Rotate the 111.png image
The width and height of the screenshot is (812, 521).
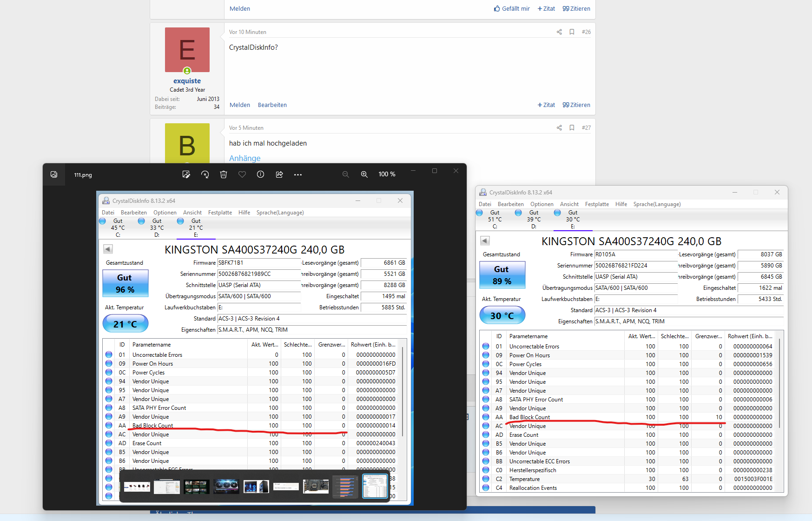[205, 174]
